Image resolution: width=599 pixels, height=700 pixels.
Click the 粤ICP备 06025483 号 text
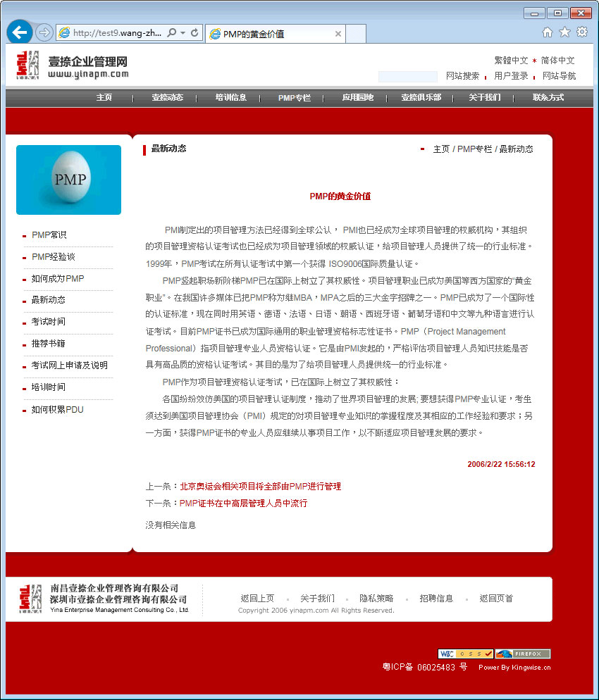click(x=425, y=667)
